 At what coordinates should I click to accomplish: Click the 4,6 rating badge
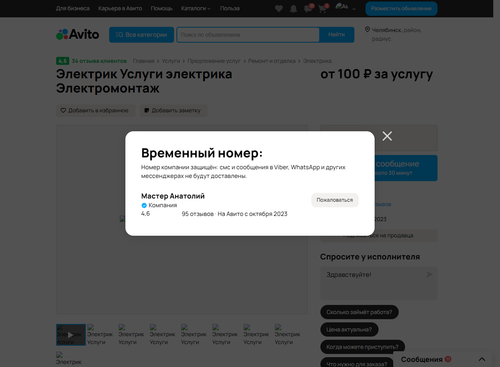[62, 61]
